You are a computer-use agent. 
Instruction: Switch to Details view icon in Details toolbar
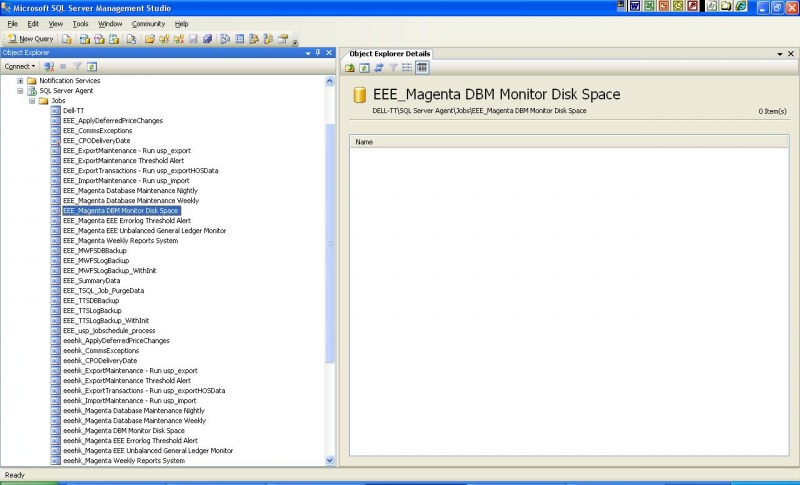click(422, 68)
